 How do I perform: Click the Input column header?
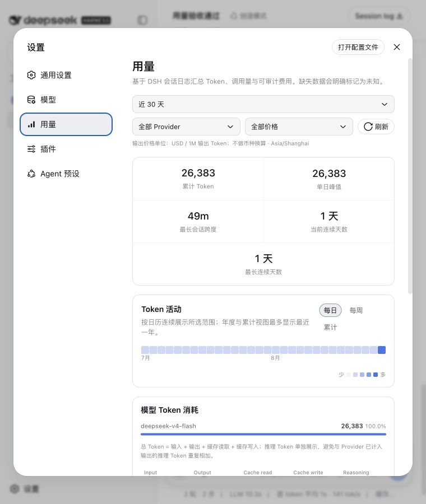coord(150,473)
